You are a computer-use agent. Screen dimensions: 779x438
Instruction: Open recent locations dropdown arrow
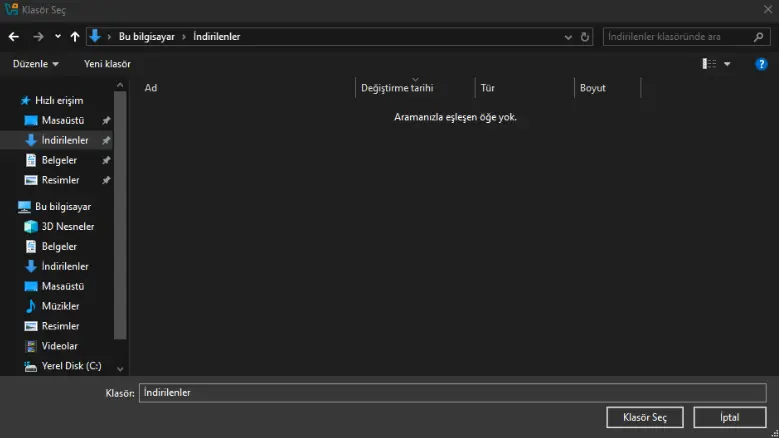[x=58, y=36]
